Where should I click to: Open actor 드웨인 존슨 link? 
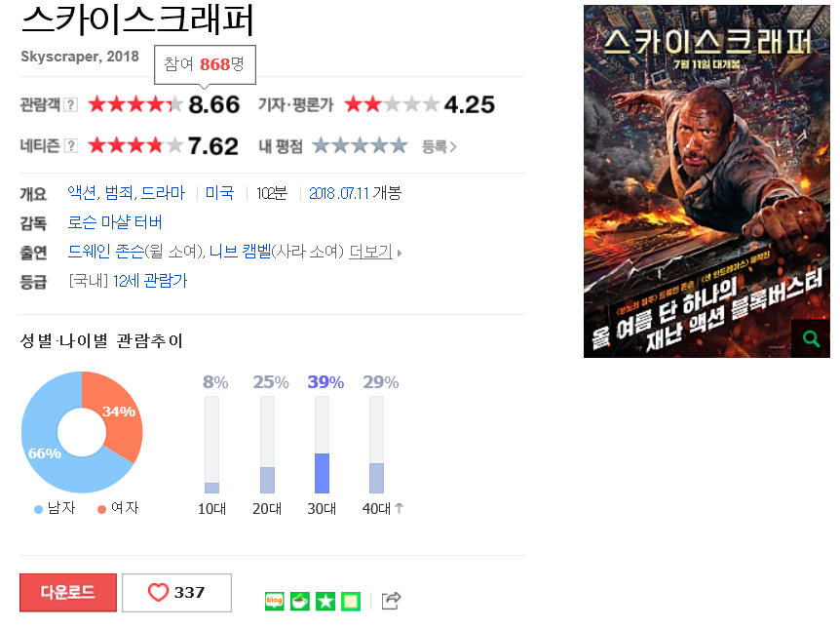[x=106, y=252]
